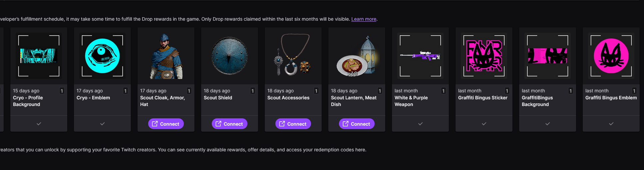Click the Graffiti Bingus Emblem image
The image size is (644, 170).
point(611,56)
